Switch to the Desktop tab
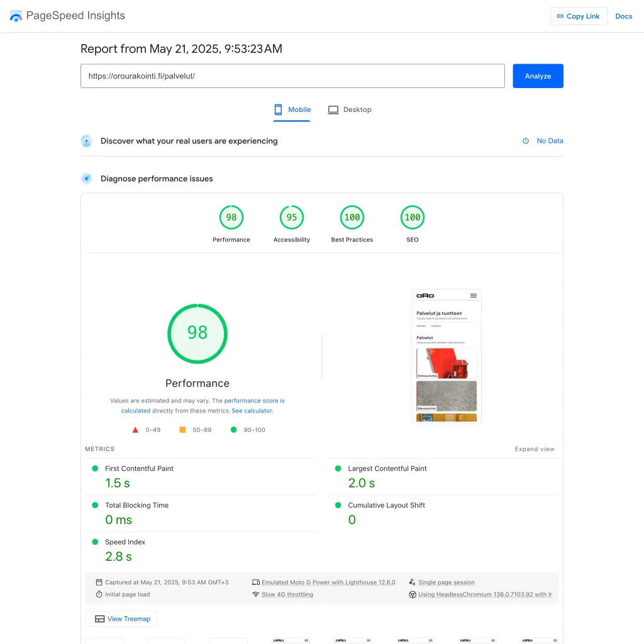The width and height of the screenshot is (644, 644). click(x=350, y=109)
